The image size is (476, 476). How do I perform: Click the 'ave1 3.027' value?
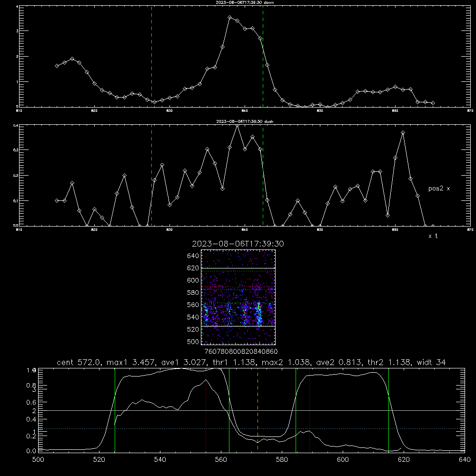(x=185, y=362)
